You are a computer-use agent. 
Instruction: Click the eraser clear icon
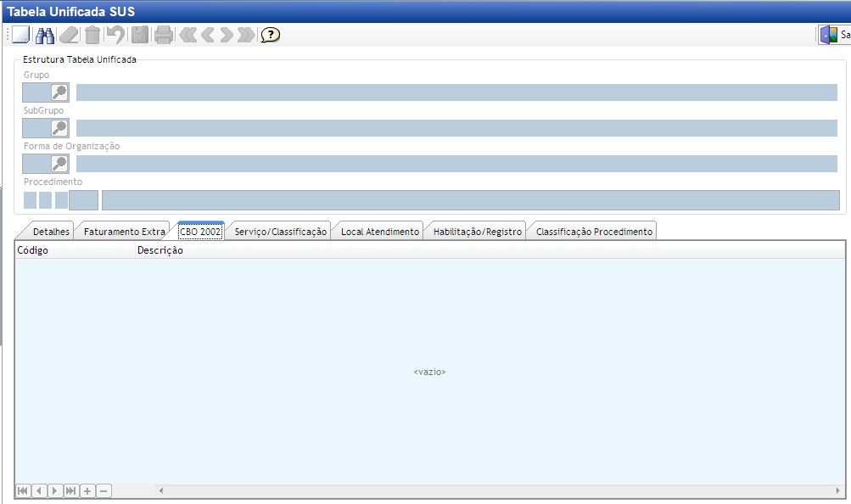[x=69, y=36]
